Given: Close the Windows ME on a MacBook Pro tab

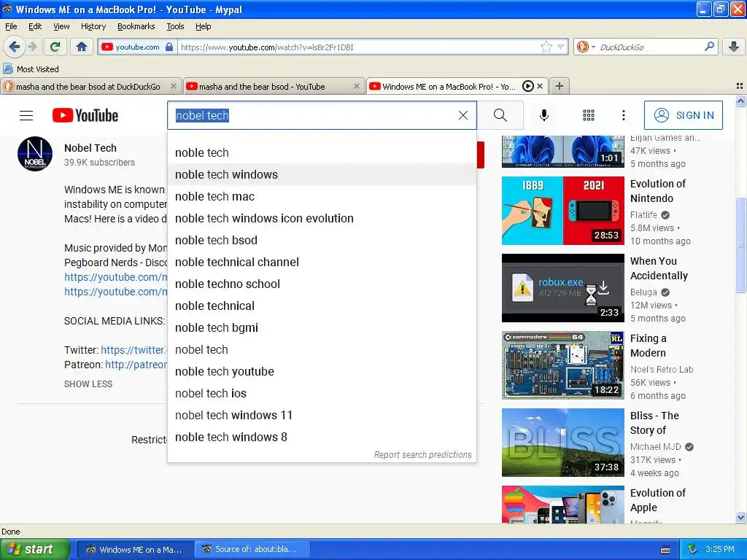Looking at the screenshot, I should 540,86.
